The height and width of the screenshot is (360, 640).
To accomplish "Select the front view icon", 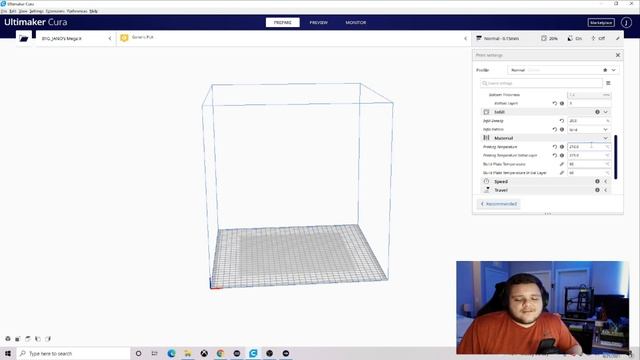I will [18, 339].
